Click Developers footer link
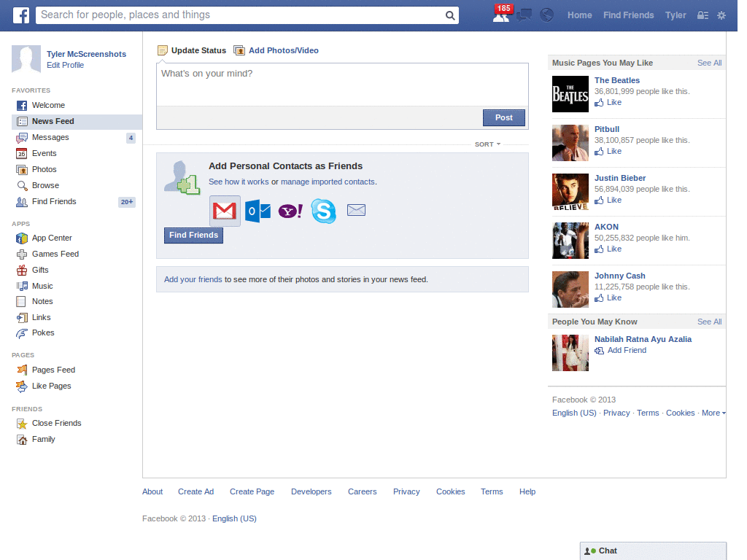This screenshot has height=560, width=747. pos(311,492)
